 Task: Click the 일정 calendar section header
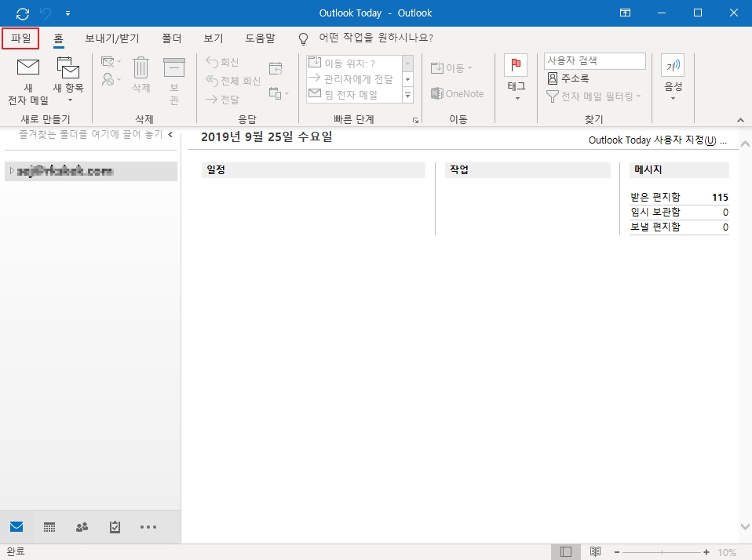click(x=313, y=169)
